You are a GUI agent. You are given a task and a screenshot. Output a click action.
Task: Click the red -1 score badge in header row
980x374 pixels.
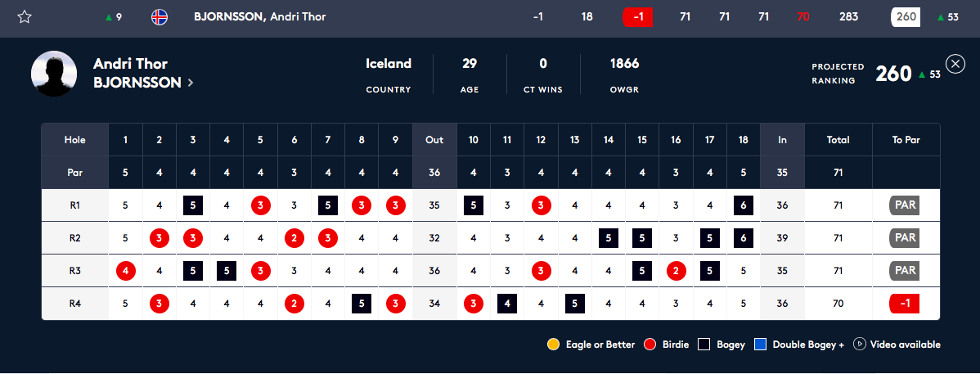(638, 17)
